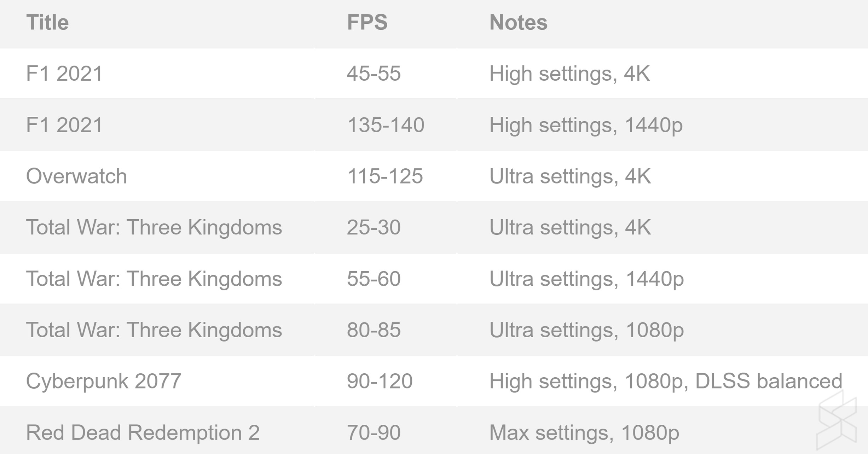
Task: Select the 135-140 FPS cell
Action: pos(386,125)
